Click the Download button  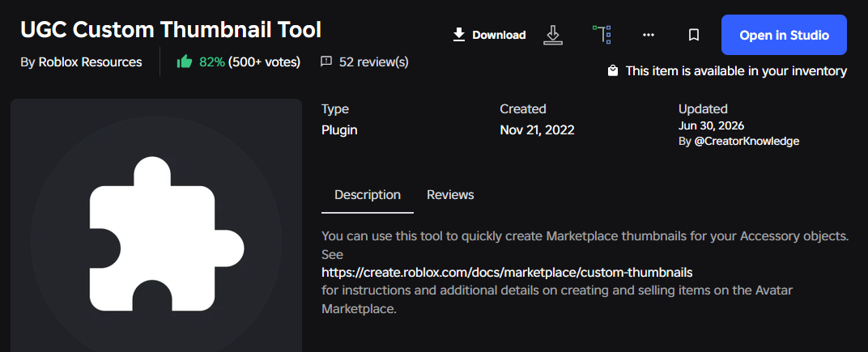pyautogui.click(x=489, y=35)
